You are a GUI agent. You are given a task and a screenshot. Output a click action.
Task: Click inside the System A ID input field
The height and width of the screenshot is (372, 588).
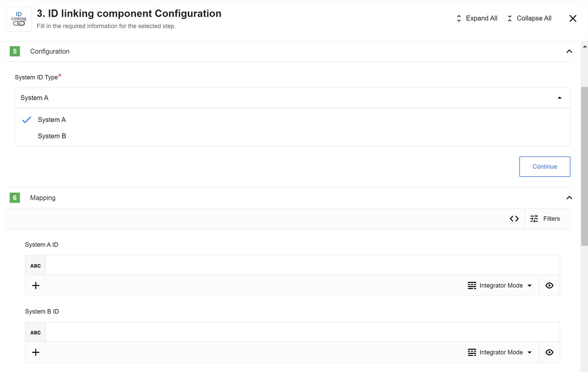click(303, 265)
